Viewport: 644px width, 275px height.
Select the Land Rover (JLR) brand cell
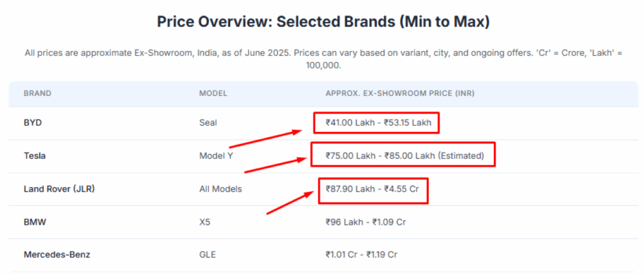pyautogui.click(x=59, y=189)
